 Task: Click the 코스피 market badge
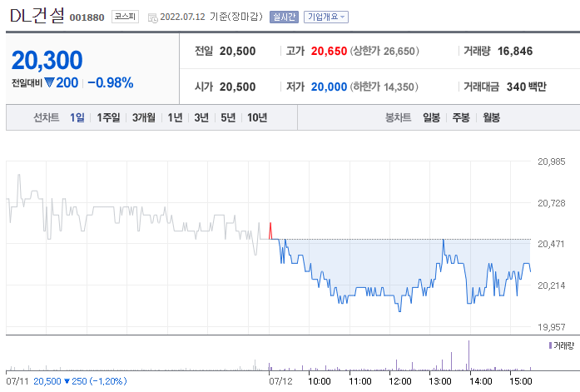pos(125,17)
